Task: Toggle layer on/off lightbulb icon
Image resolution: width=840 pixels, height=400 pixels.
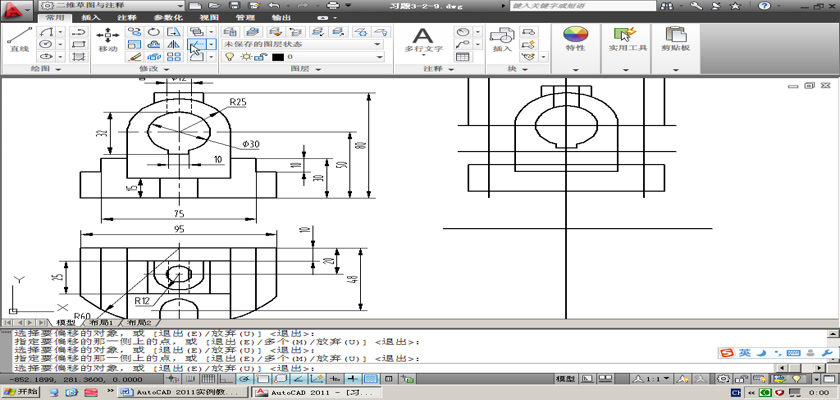Action: (x=229, y=57)
